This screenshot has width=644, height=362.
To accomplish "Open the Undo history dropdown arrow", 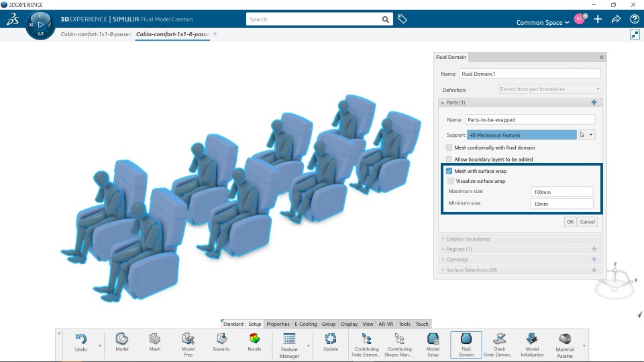I will [100, 346].
